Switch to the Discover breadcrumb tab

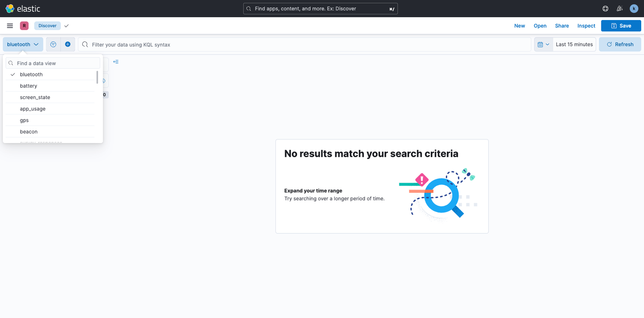(47, 25)
